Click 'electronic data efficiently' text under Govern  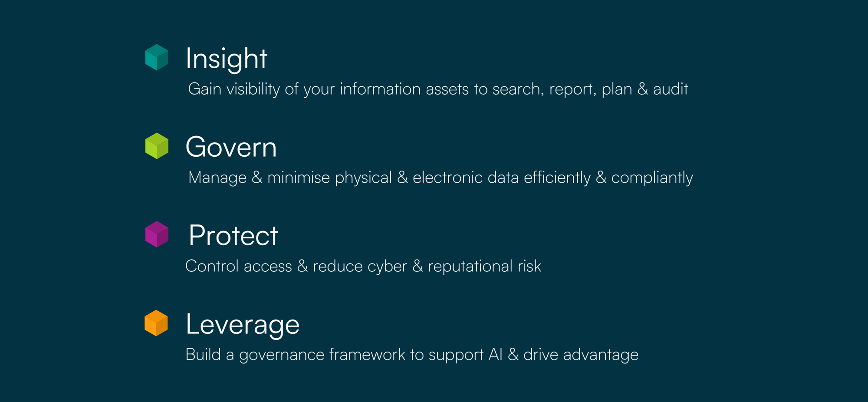click(502, 178)
